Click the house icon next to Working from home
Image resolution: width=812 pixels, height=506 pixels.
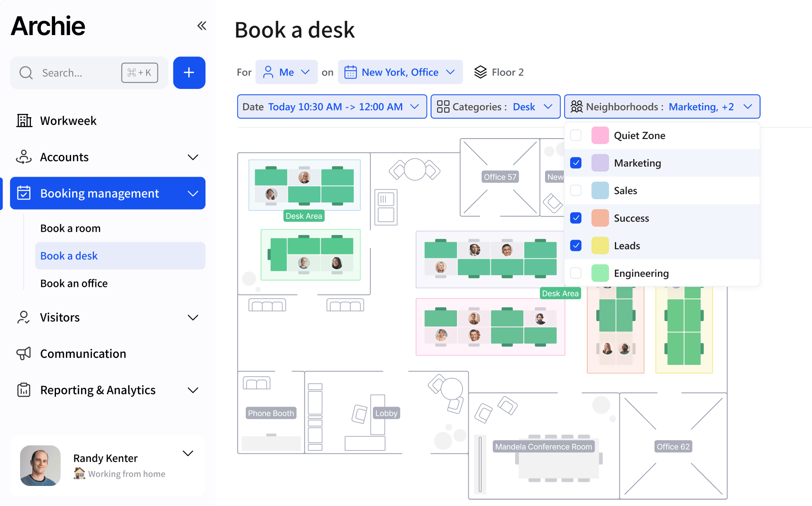tap(79, 473)
